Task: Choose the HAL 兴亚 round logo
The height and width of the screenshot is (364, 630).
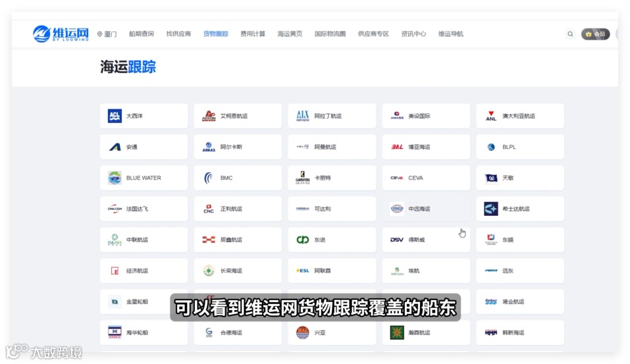Action: (x=303, y=332)
